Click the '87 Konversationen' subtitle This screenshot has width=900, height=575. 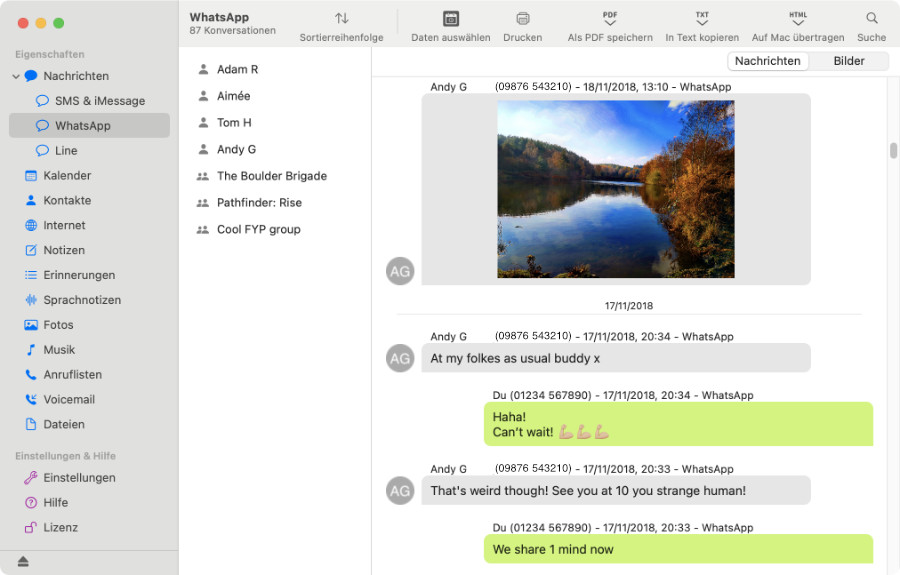232,30
